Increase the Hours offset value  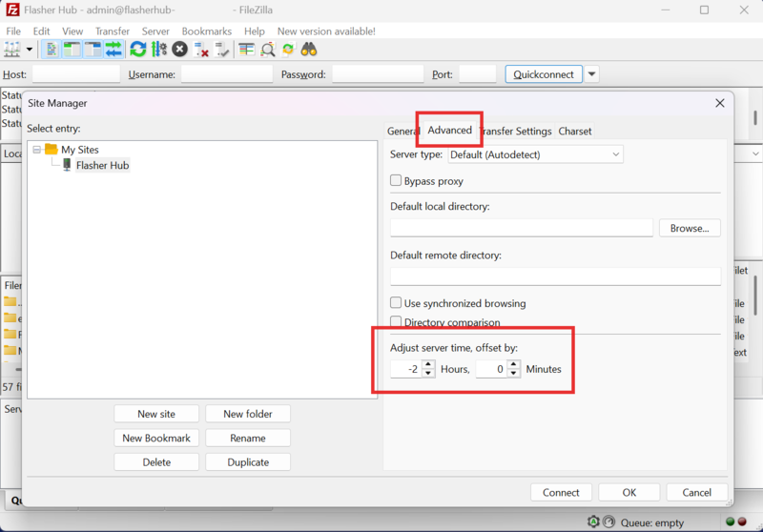point(428,364)
